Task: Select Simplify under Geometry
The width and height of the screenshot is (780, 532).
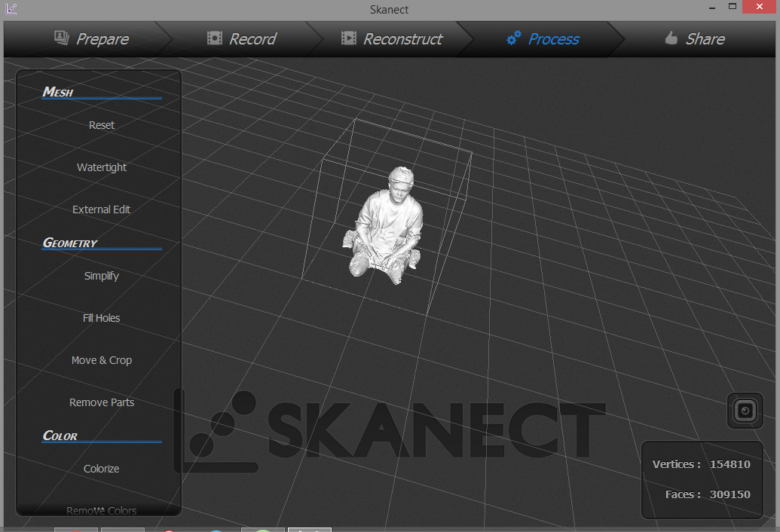Action: 102,276
